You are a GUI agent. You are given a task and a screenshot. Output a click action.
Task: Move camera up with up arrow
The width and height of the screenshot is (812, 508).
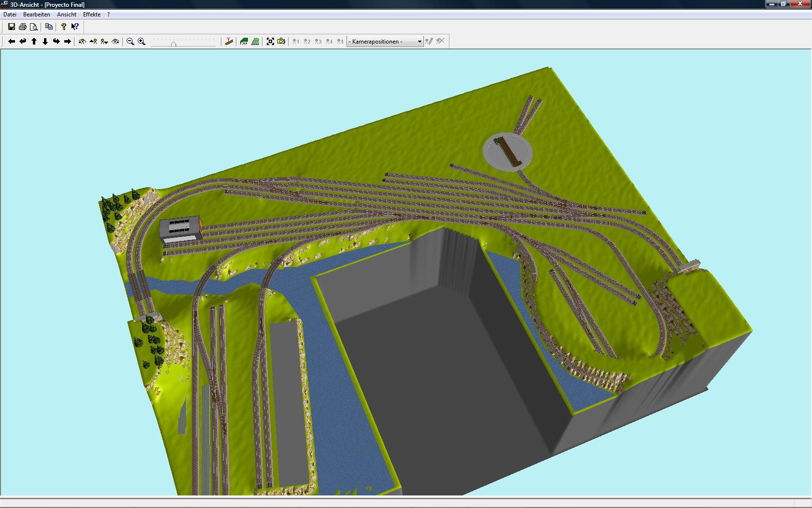click(34, 42)
